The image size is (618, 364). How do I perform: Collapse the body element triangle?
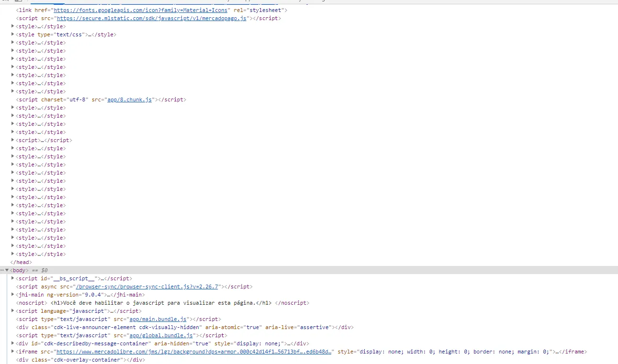pos(7,270)
